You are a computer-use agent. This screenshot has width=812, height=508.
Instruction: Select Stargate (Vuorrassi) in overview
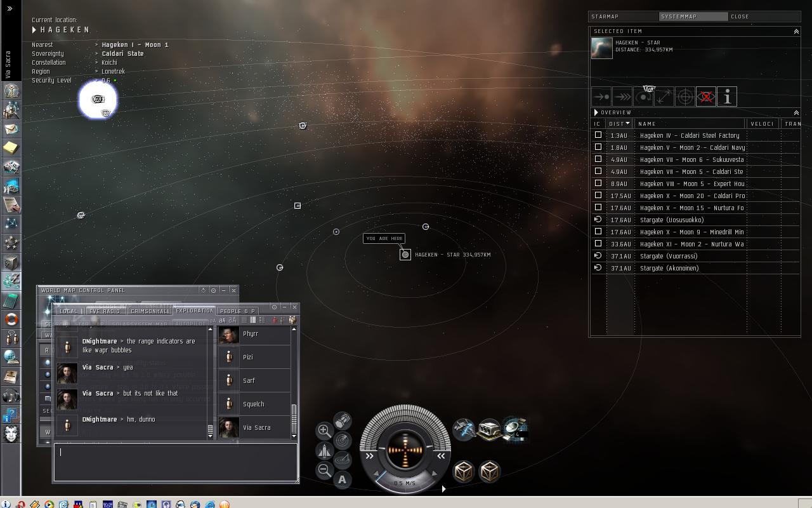[695, 256]
